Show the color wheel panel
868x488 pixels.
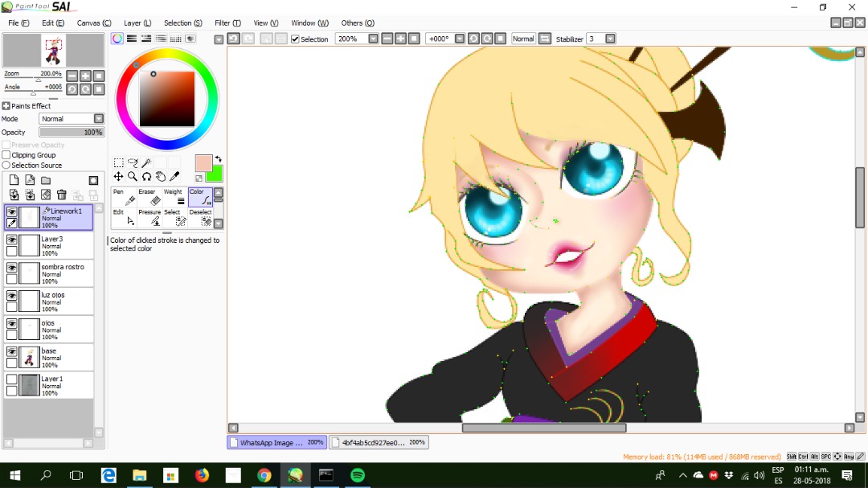[x=117, y=39]
